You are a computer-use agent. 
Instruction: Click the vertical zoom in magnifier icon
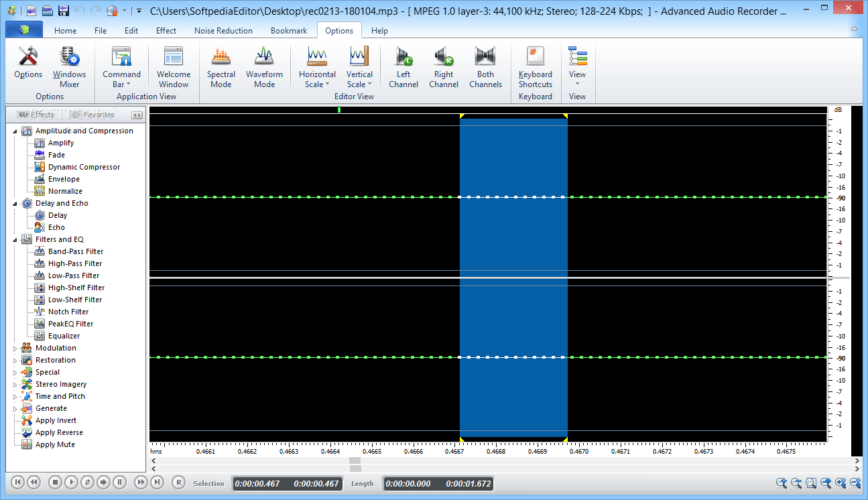point(841,483)
